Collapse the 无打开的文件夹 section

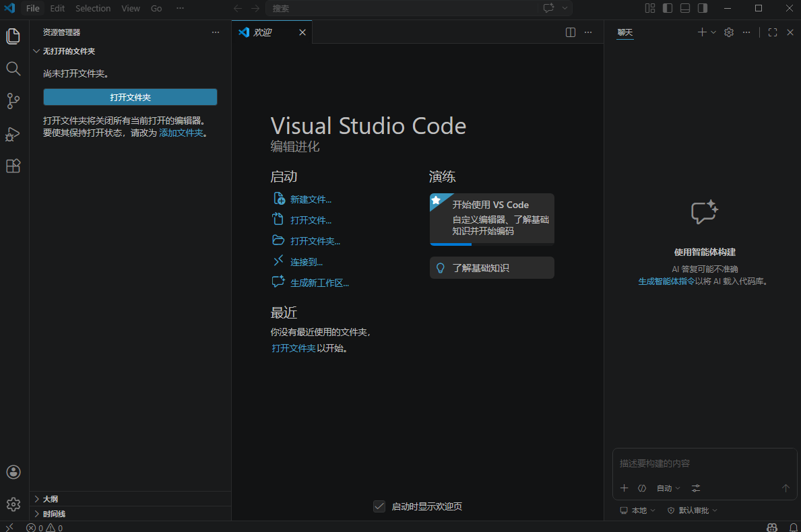click(130, 51)
